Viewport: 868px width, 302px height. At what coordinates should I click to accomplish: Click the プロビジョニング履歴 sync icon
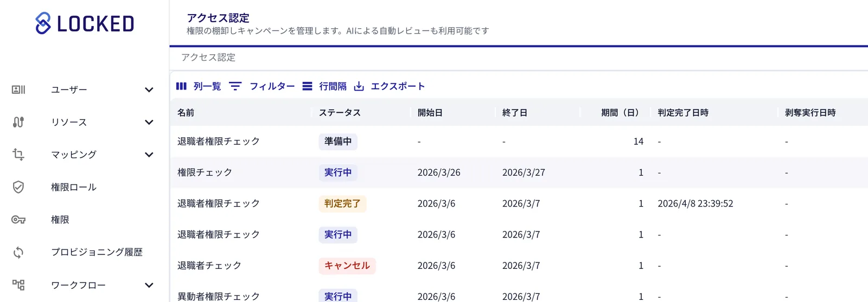[x=18, y=252]
